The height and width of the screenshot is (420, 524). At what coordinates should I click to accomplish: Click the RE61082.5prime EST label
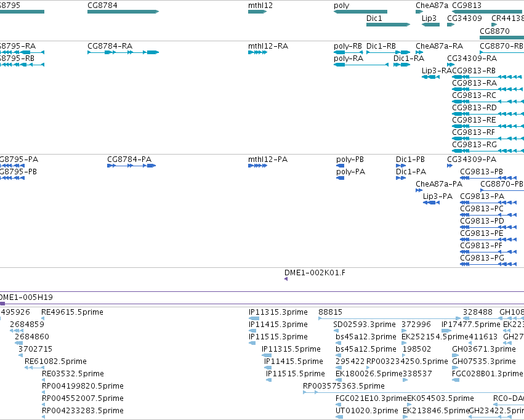pos(55,361)
